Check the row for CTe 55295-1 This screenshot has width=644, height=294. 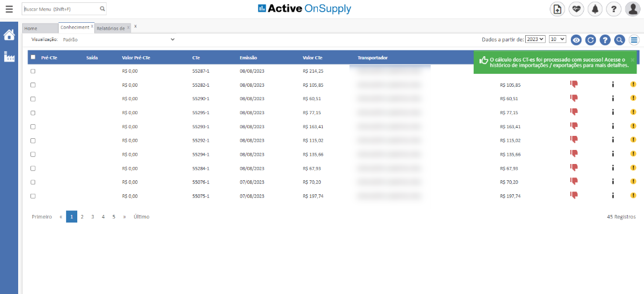click(x=33, y=112)
